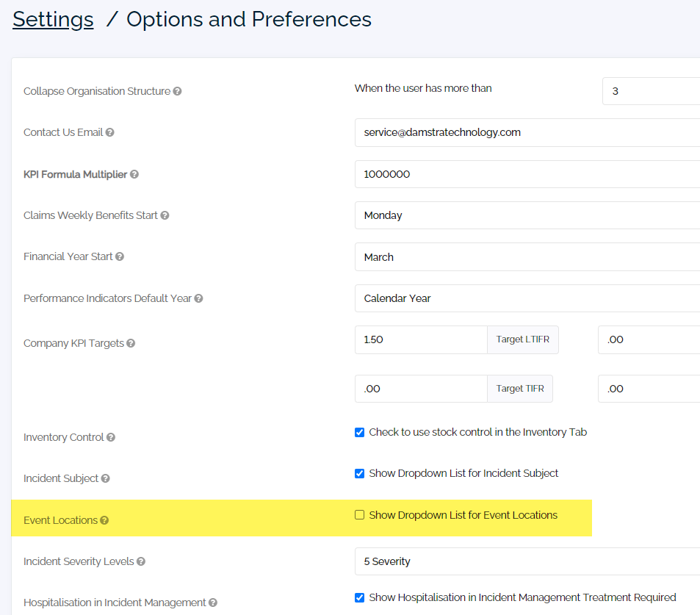This screenshot has width=700, height=615.
Task: Open Financial Year Start dropdown showing March
Action: (x=527, y=257)
